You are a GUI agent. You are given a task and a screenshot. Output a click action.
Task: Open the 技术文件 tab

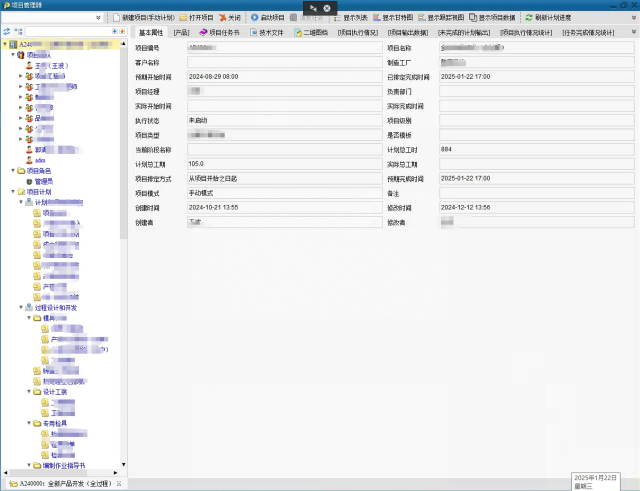coord(265,32)
